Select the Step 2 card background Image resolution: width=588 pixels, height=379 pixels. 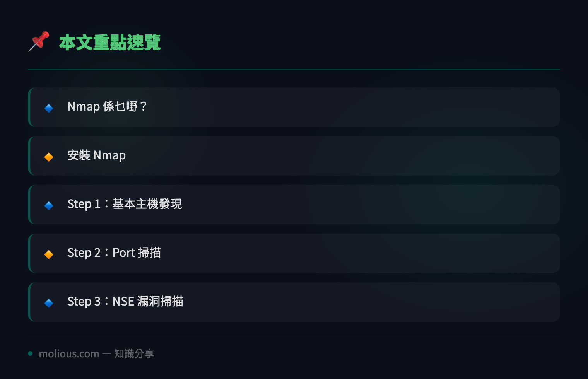294,253
